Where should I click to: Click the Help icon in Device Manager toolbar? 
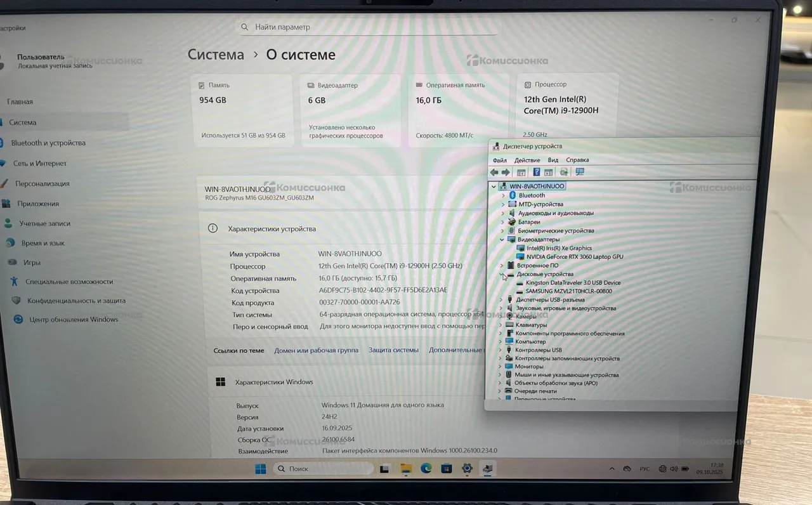pyautogui.click(x=537, y=173)
